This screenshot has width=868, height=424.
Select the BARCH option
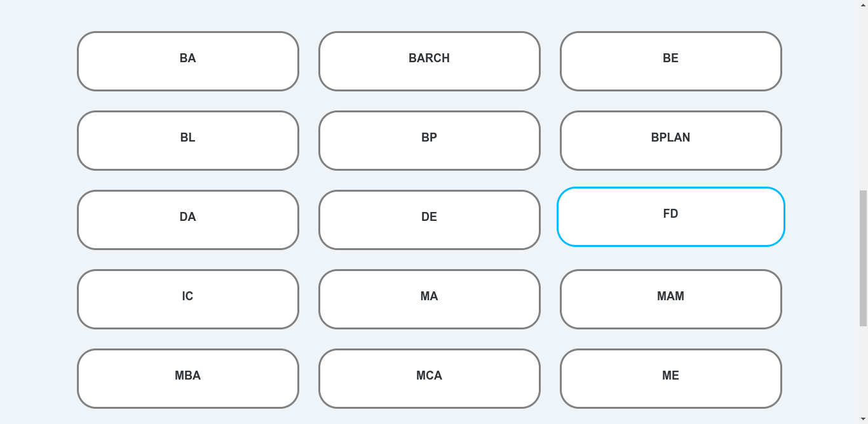click(430, 61)
